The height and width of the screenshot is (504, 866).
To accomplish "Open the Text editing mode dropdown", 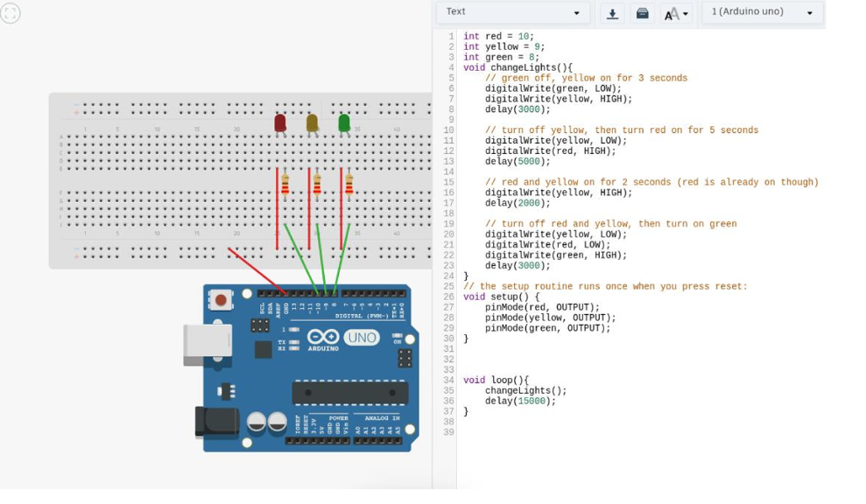I will point(512,12).
